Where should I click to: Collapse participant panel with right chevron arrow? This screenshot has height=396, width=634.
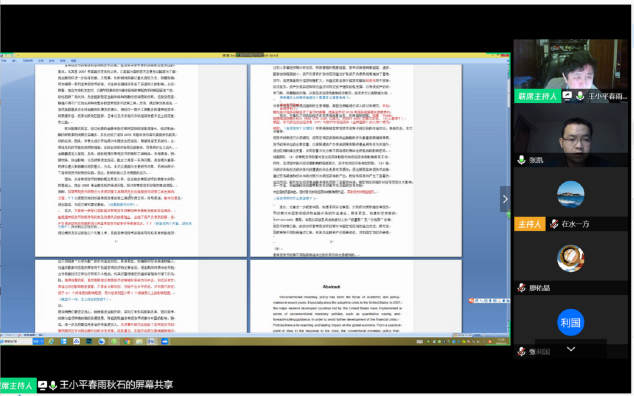[505, 199]
